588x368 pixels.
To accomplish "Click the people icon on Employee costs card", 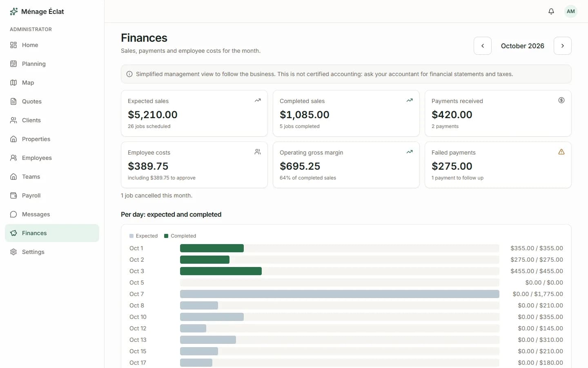I will 258,152.
